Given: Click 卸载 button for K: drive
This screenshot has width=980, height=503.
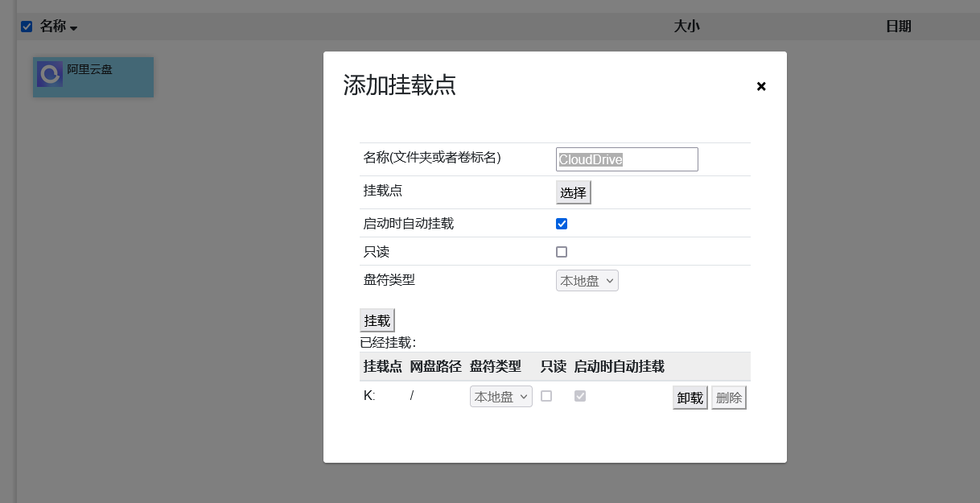Looking at the screenshot, I should (x=690, y=398).
